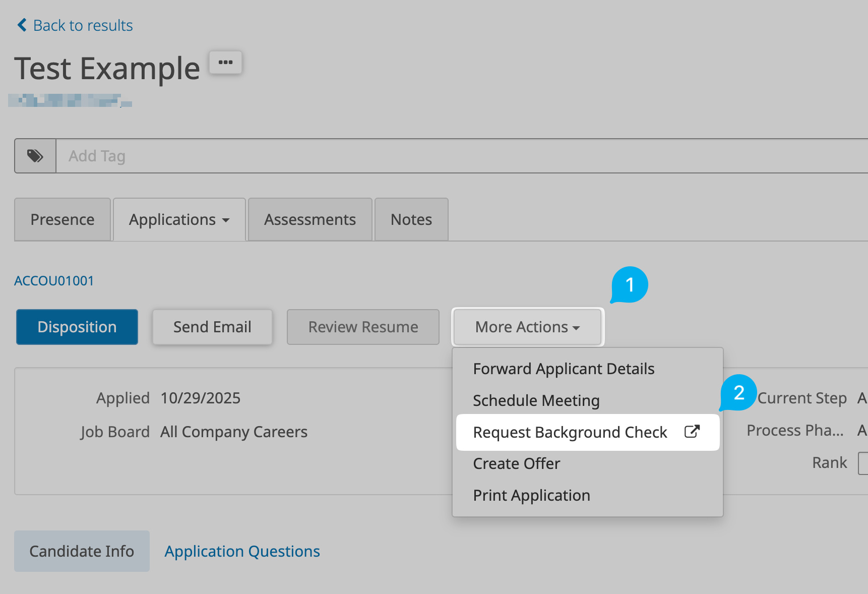This screenshot has width=868, height=594.
Task: Open the ACCOU01001 requisition link
Action: point(54,281)
